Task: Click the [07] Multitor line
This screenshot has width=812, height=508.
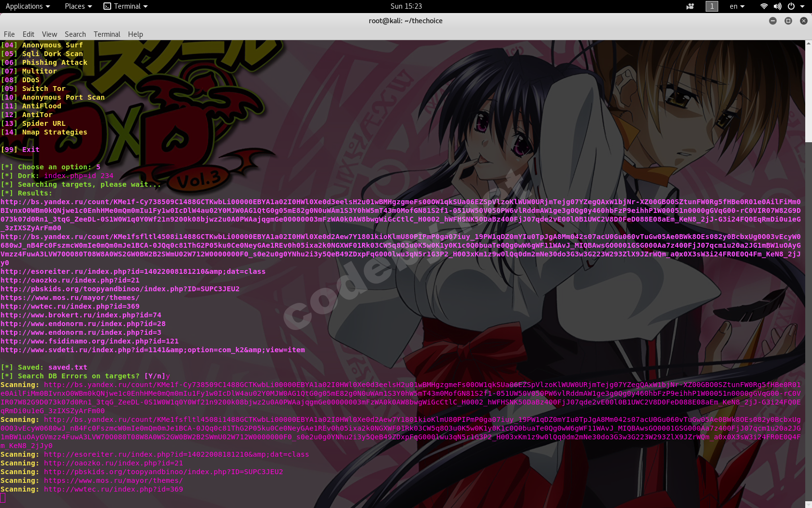Action: pyautogui.click(x=29, y=71)
